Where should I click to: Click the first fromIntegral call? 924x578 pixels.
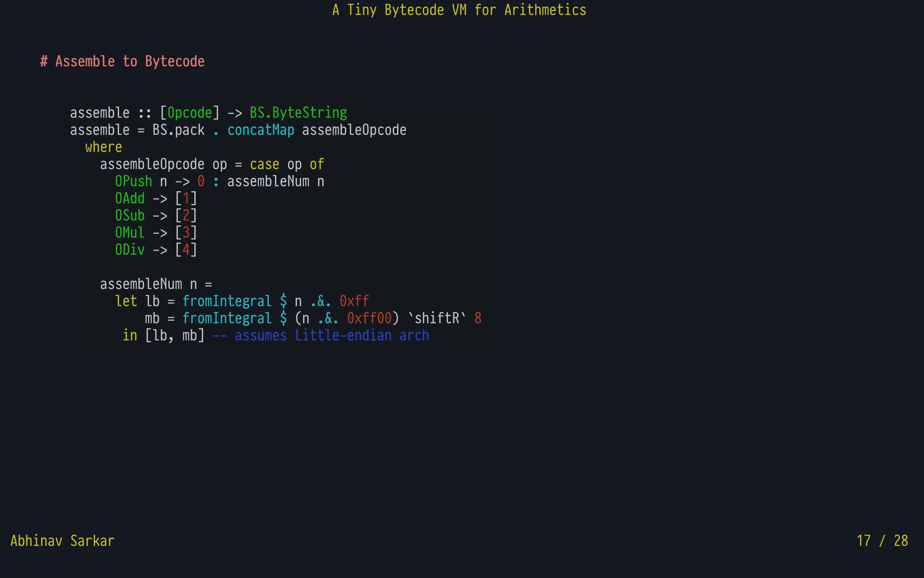[227, 302]
